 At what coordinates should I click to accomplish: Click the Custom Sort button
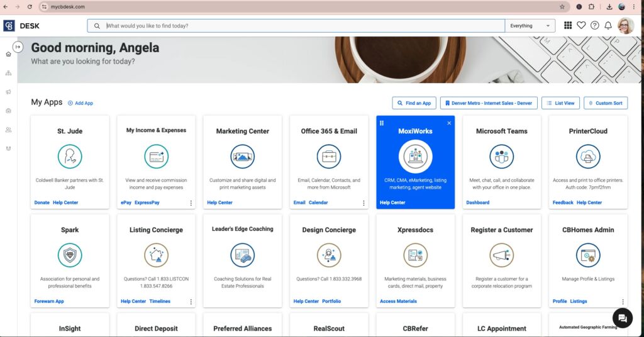pyautogui.click(x=606, y=103)
